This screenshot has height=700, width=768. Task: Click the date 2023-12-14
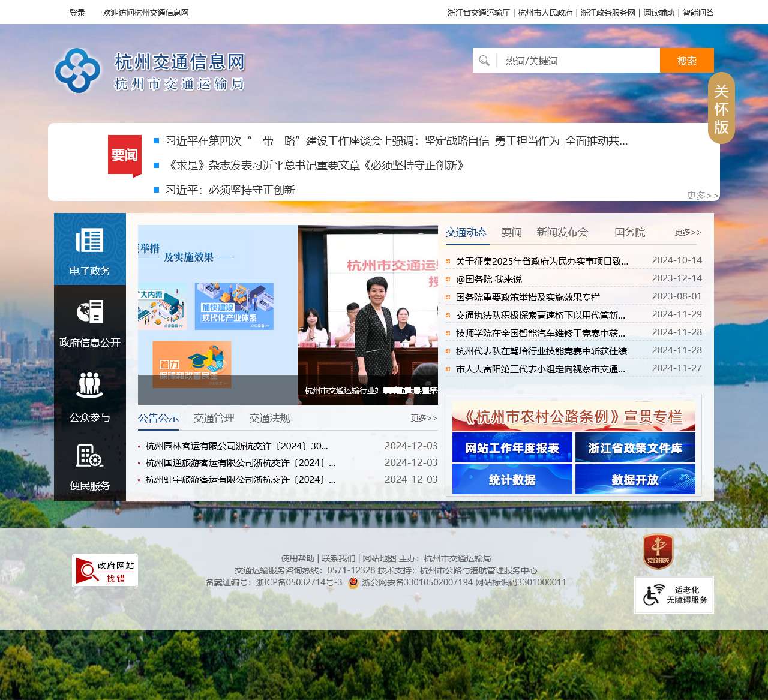pos(677,278)
